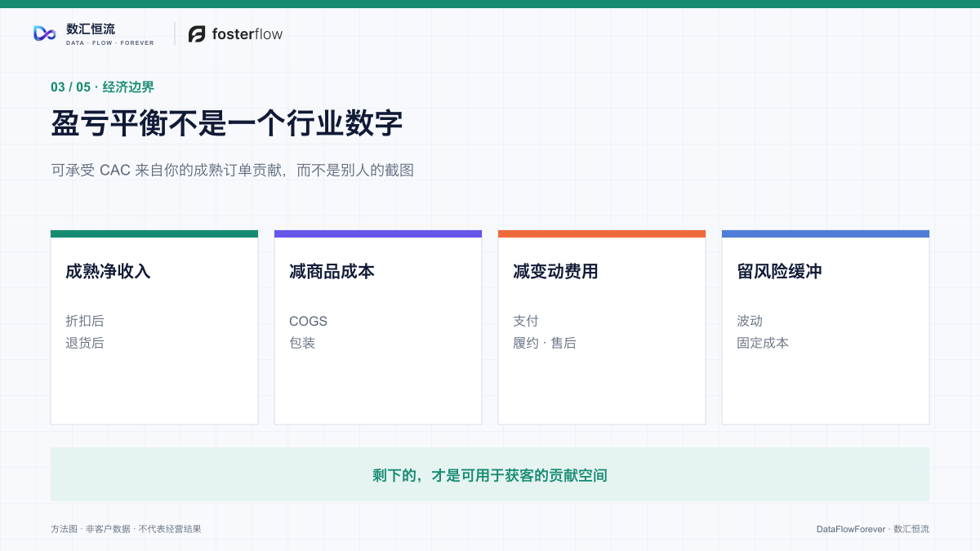Screen dimensions: 980x551
Task: Select the card heading 减变动费用
Action: coord(555,272)
